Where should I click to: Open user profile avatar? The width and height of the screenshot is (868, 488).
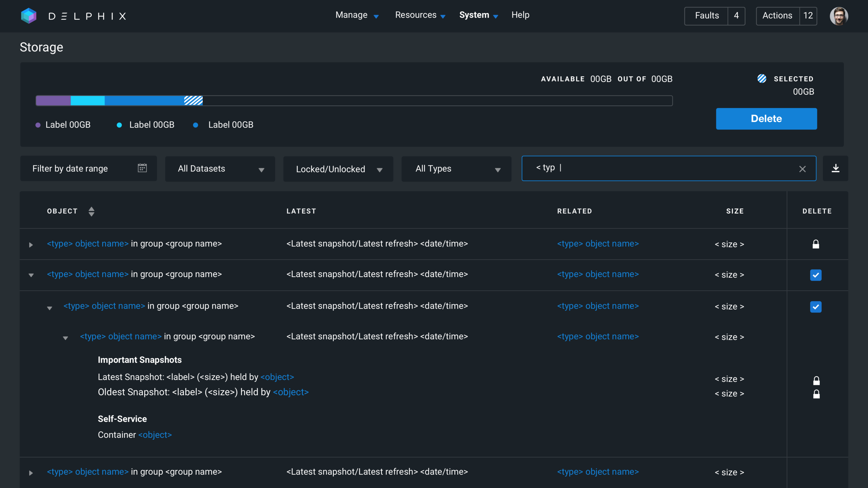(x=838, y=16)
